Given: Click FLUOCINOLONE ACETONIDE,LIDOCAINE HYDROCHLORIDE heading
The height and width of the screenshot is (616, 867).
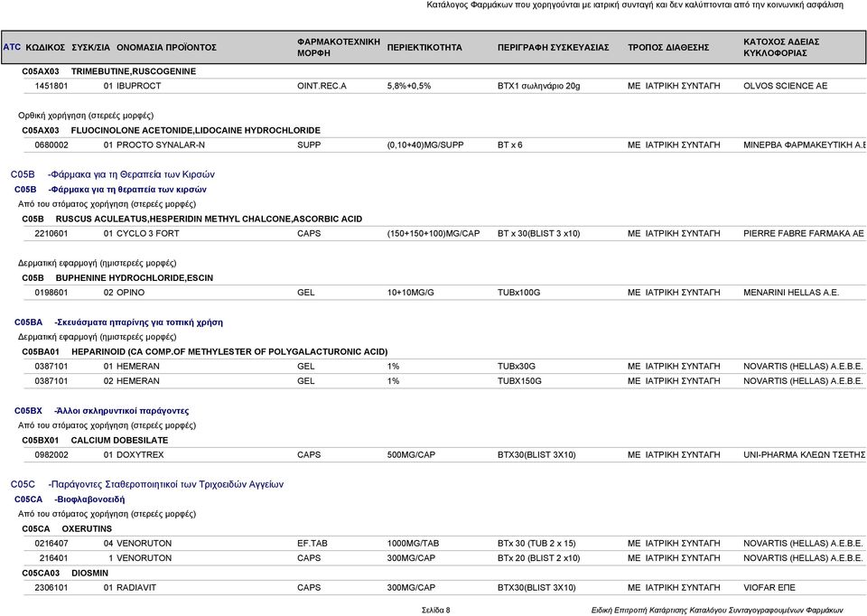Looking at the screenshot, I should [x=196, y=130].
